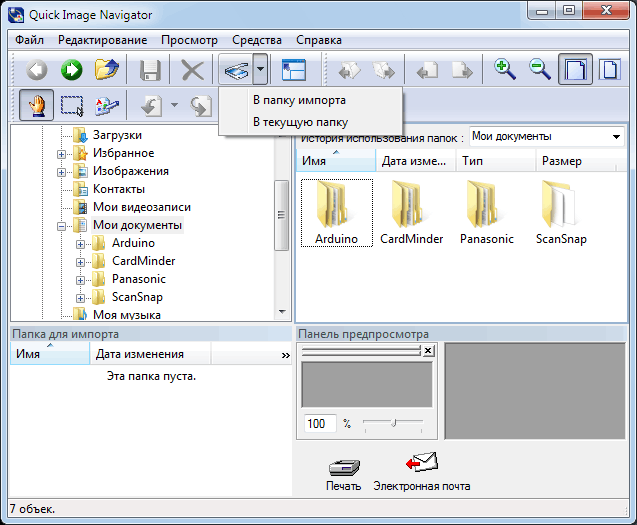Screen dimensions: 637x525
Task: Toggle the actual size page icon
Action: coord(610,69)
